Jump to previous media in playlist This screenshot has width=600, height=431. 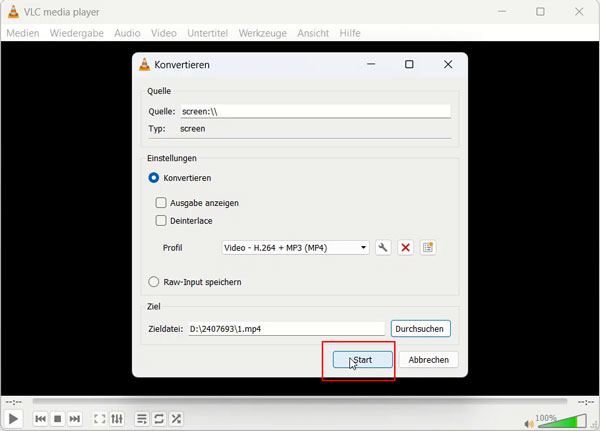coord(40,419)
